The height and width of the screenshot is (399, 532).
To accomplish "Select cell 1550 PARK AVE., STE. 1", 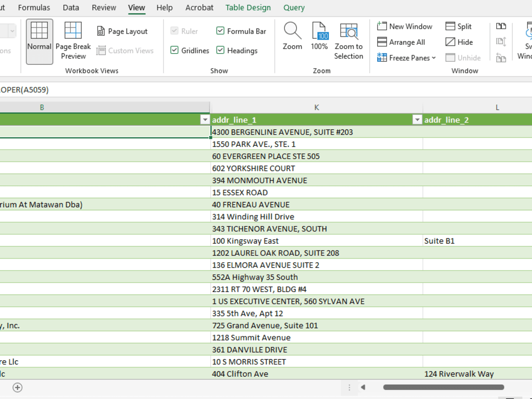I will [x=317, y=144].
